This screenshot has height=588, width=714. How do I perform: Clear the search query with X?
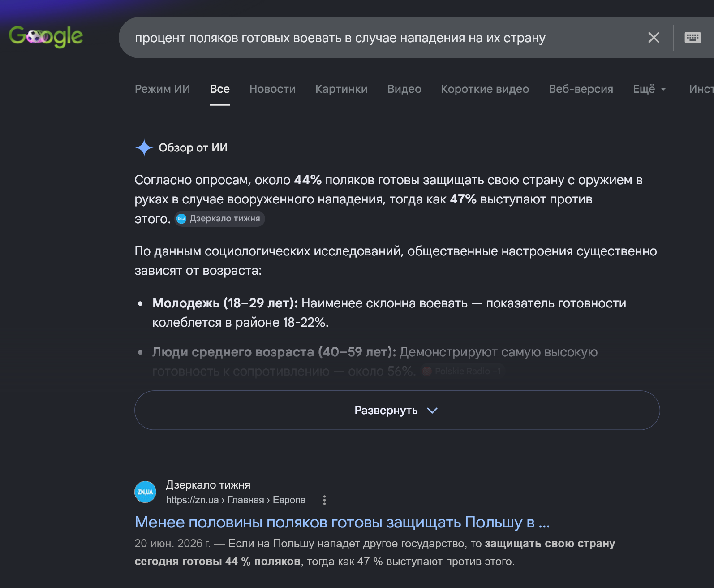click(x=654, y=38)
